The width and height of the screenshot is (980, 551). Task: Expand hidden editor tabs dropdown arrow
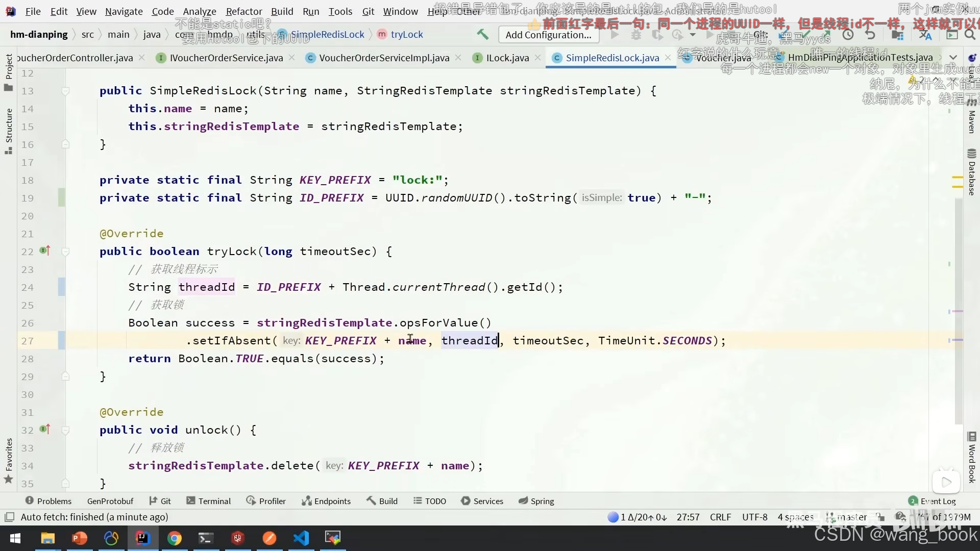point(952,57)
